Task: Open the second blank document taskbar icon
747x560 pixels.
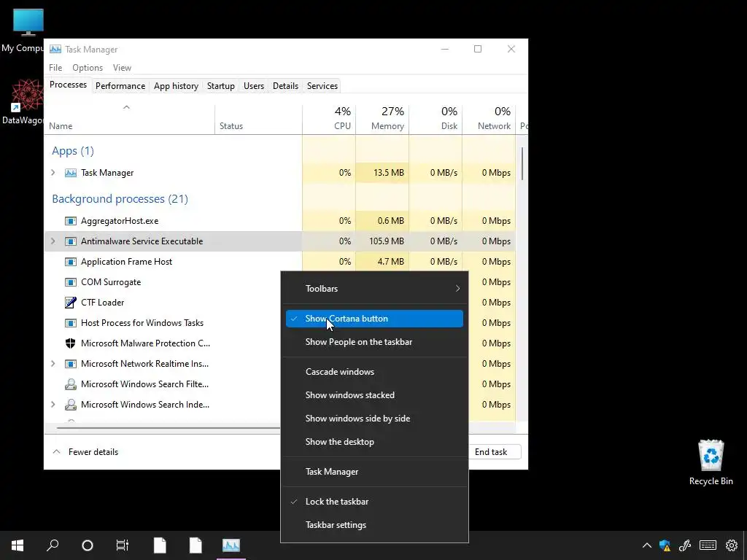Action: click(x=196, y=545)
